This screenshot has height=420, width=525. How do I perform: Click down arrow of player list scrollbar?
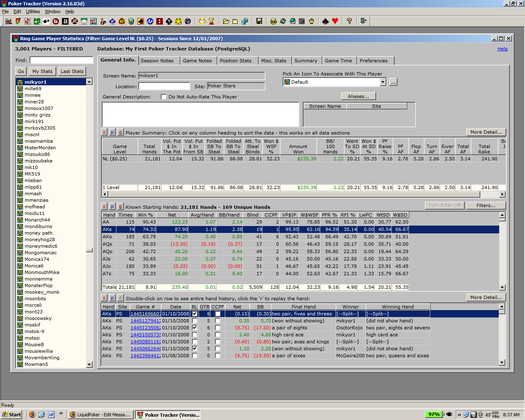[89, 364]
